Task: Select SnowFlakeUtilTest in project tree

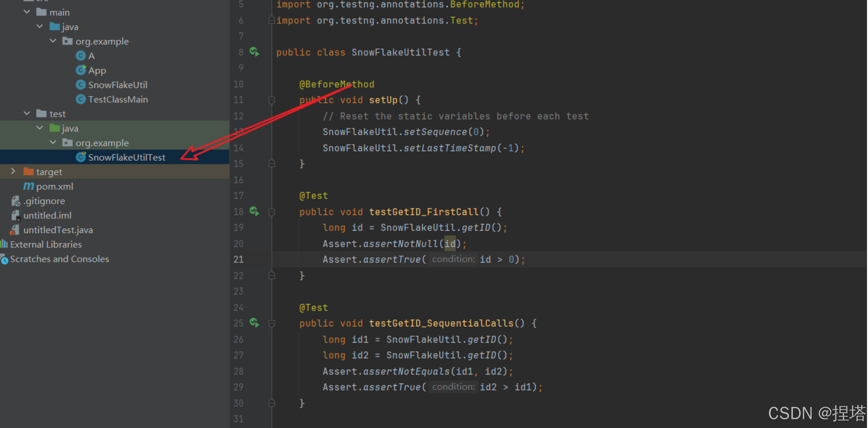Action: (127, 157)
